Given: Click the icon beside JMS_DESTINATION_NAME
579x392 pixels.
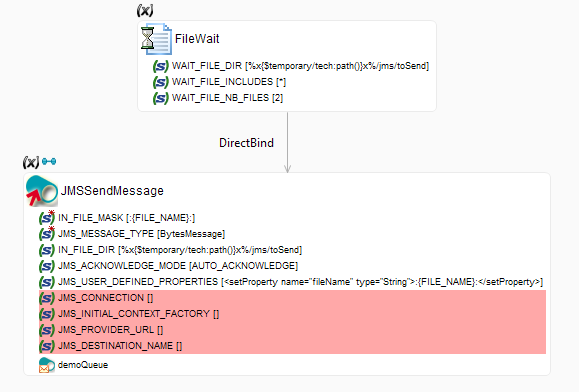Looking at the screenshot, I should click(x=47, y=346).
